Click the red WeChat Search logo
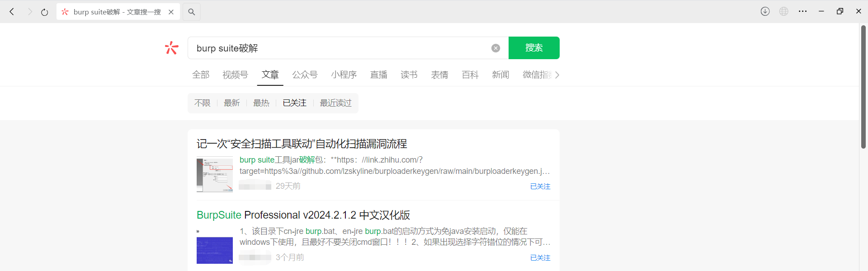This screenshot has height=271, width=868. 172,48
